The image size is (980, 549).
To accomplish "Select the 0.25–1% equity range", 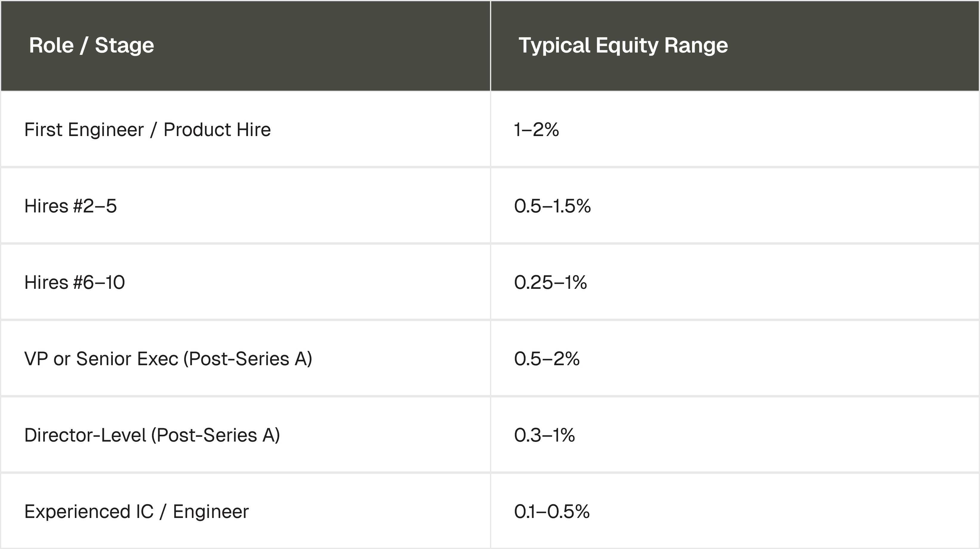I will coord(551,283).
